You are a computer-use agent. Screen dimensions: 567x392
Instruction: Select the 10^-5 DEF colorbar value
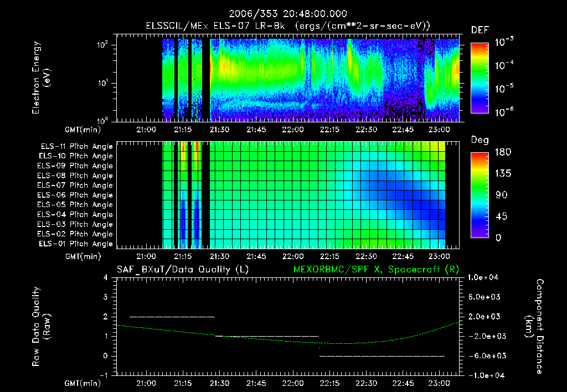[x=504, y=89]
